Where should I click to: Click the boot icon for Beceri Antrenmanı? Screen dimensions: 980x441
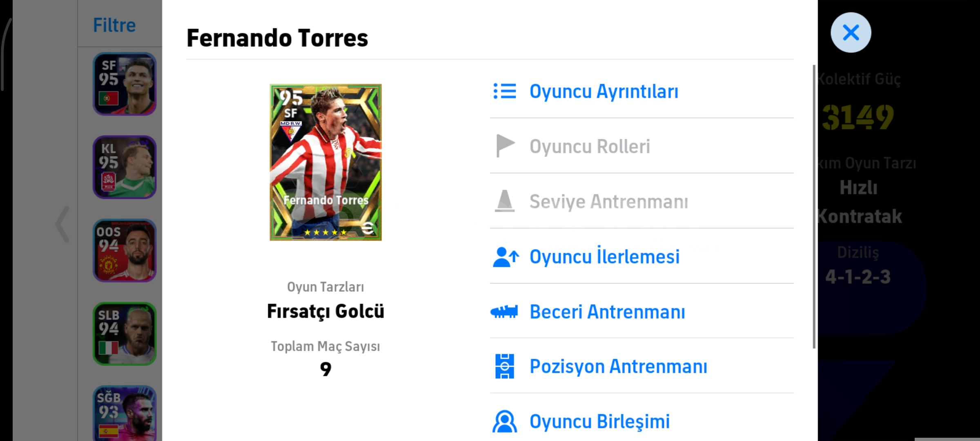(x=504, y=312)
